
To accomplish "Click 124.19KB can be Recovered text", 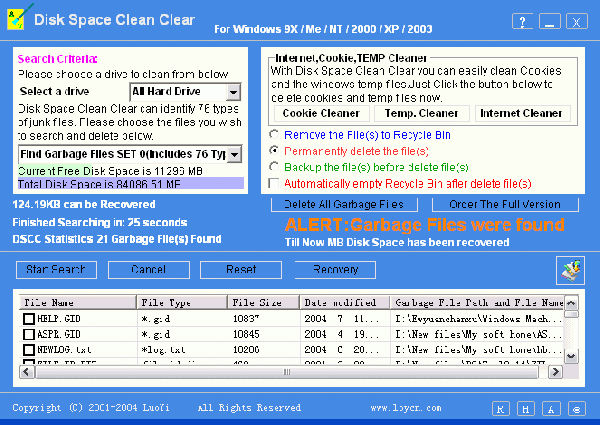I will coord(84,204).
